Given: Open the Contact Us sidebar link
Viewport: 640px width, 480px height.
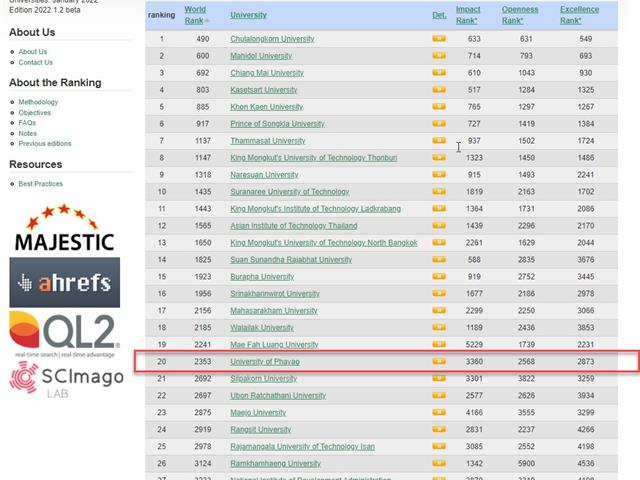Looking at the screenshot, I should point(36,62).
